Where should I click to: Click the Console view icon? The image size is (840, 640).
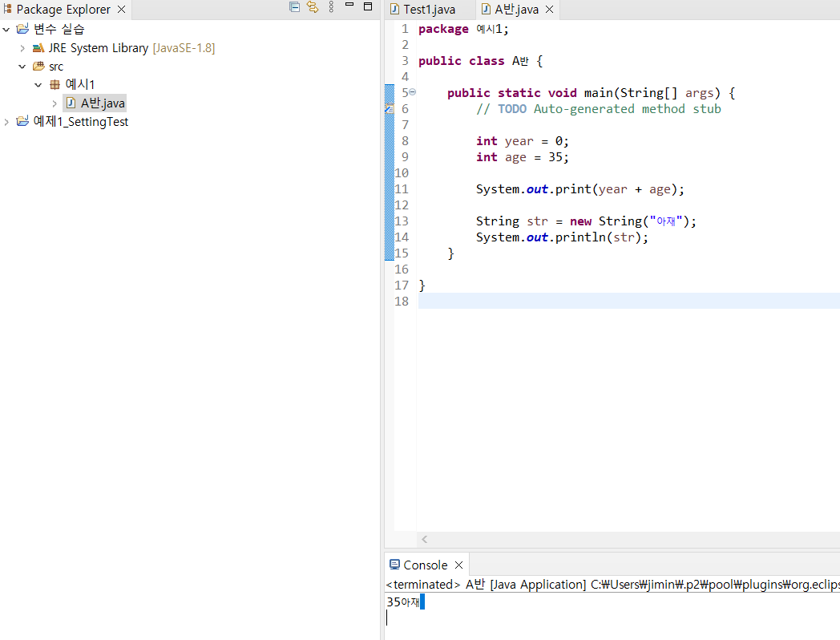point(395,565)
